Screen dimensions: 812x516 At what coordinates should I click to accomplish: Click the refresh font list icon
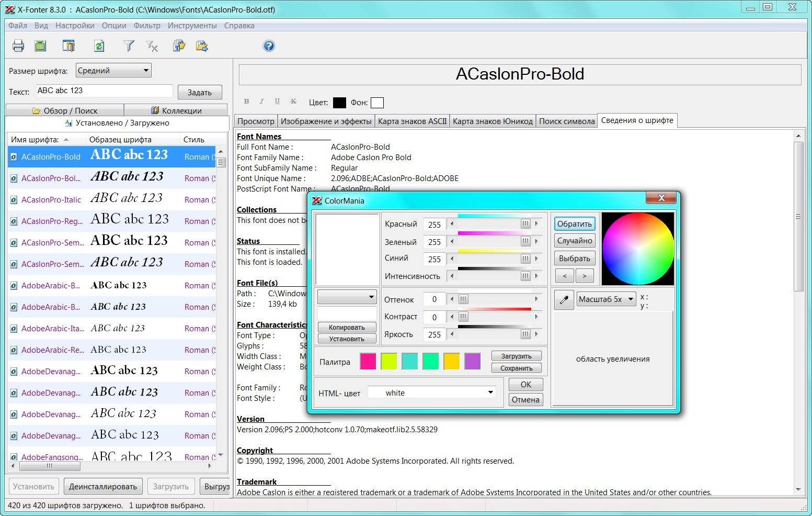click(x=99, y=46)
